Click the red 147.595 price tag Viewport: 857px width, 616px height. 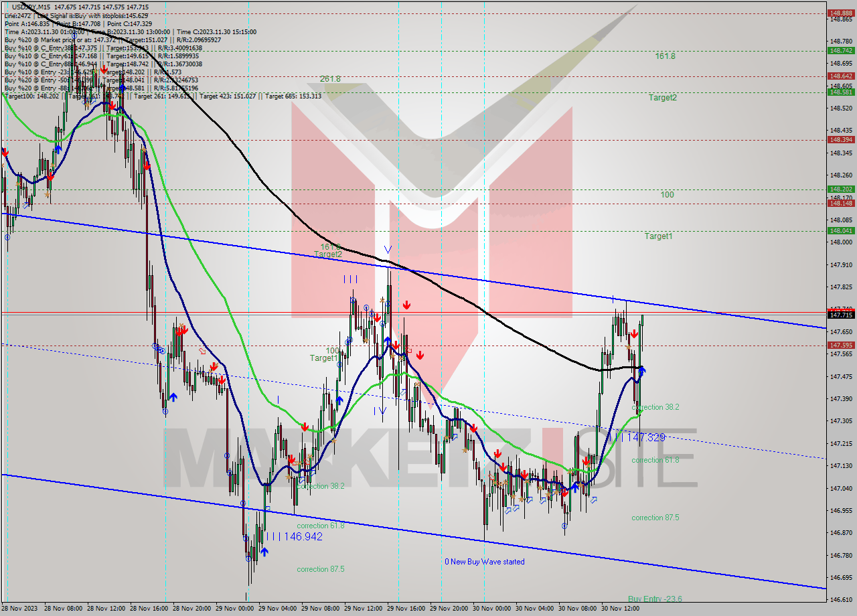pyautogui.click(x=841, y=345)
